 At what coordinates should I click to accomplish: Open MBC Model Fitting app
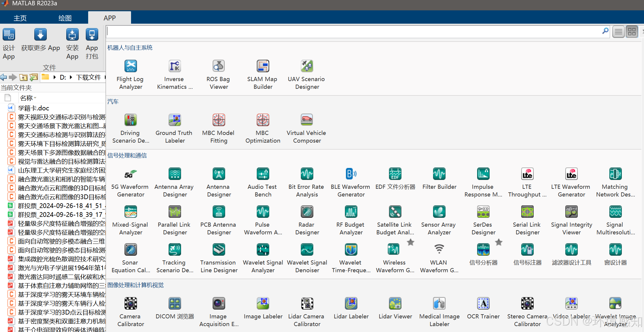(x=219, y=128)
